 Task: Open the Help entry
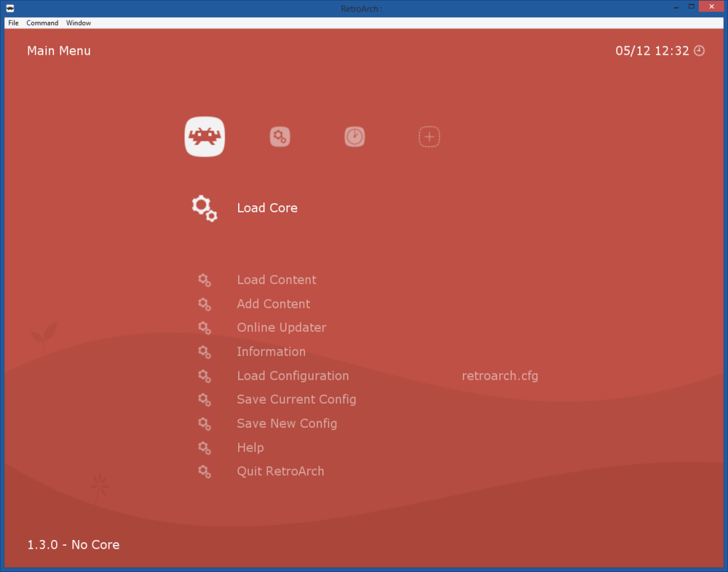250,448
